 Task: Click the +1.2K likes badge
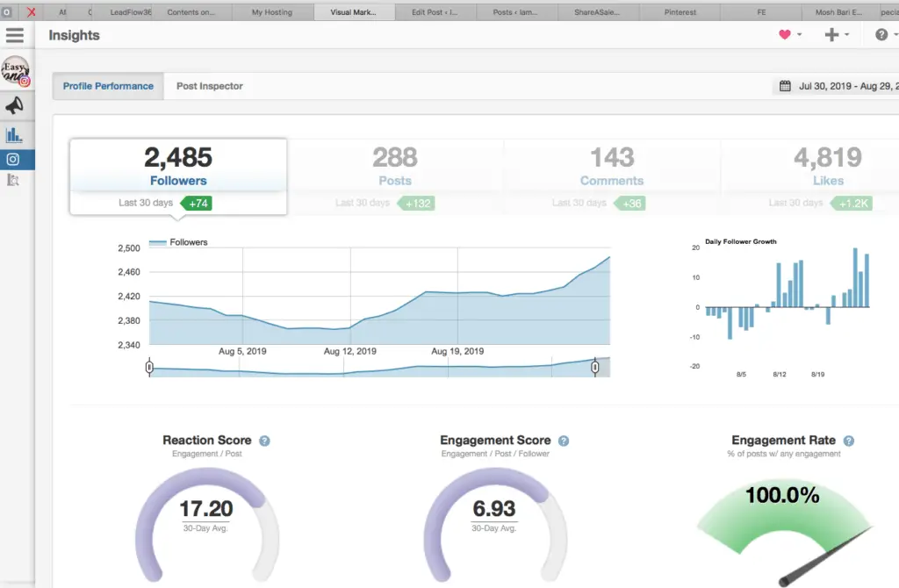point(852,204)
